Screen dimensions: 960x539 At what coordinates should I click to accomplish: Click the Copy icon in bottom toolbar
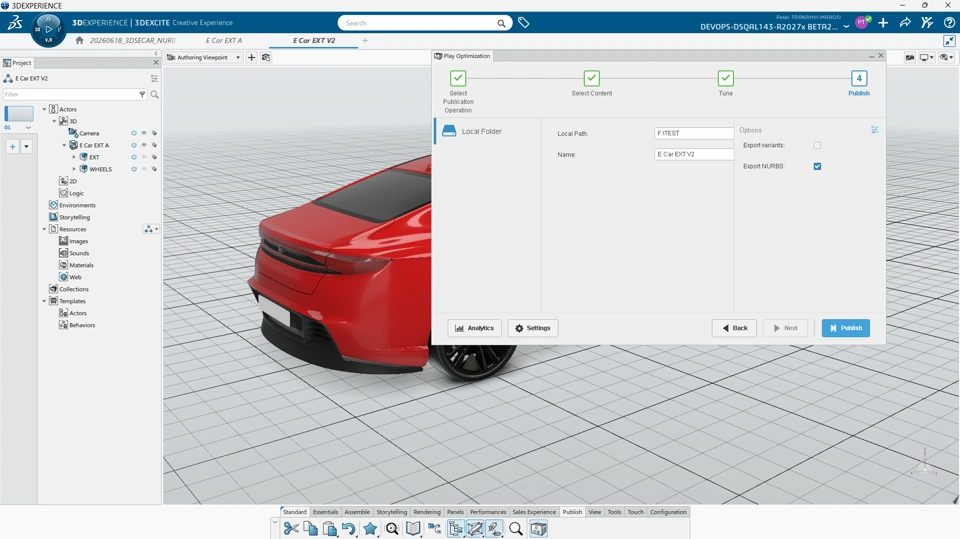point(310,529)
